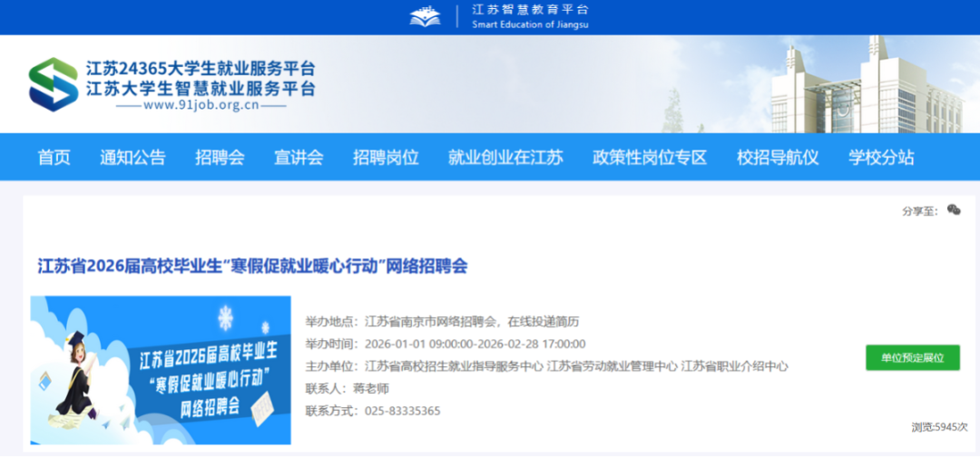Click the 浏览 view count text
This screenshot has width=980, height=457.
[x=939, y=426]
